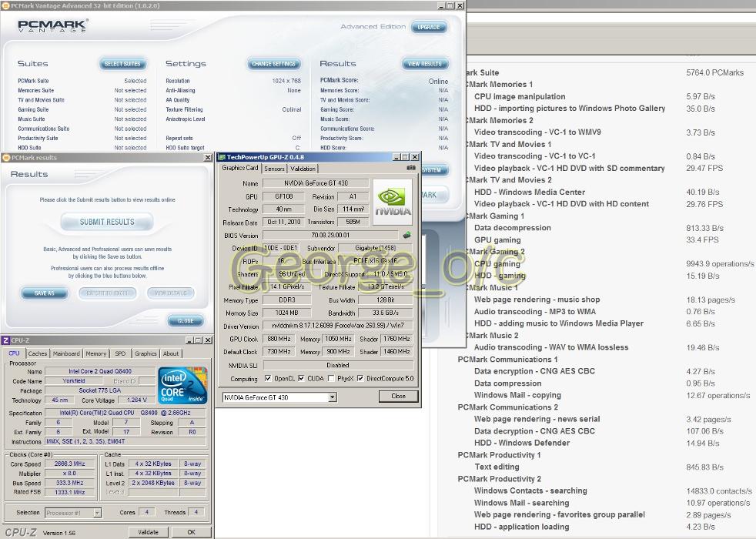Click 'CPU image manipulation' result row
756x539 pixels.
pyautogui.click(x=594, y=96)
